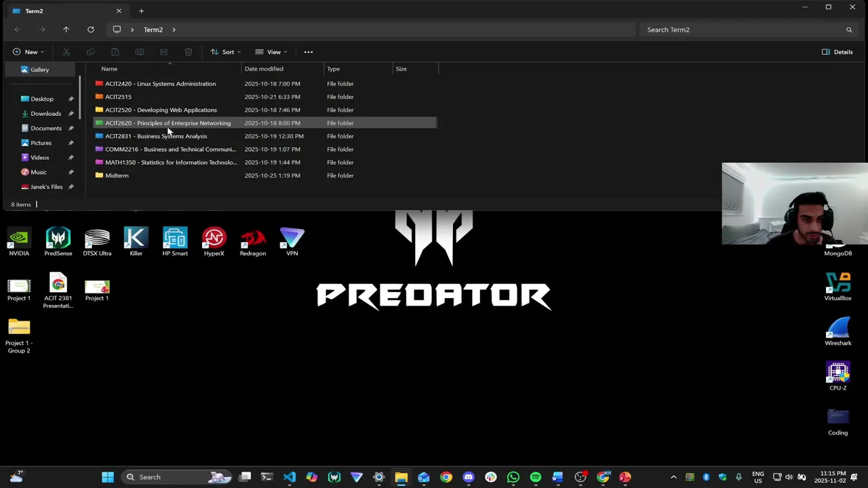Click the Delete trash icon
This screenshot has height=488, width=868.
(189, 52)
